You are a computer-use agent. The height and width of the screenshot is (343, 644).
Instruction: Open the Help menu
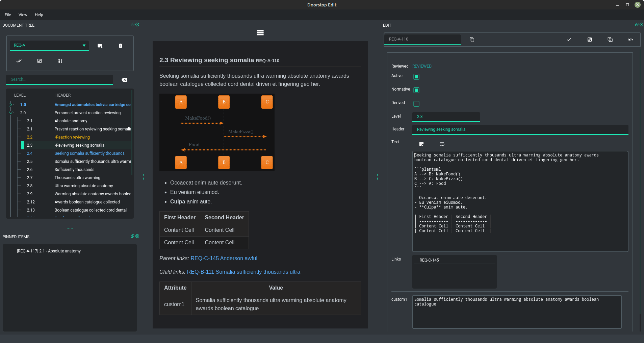coord(39,15)
